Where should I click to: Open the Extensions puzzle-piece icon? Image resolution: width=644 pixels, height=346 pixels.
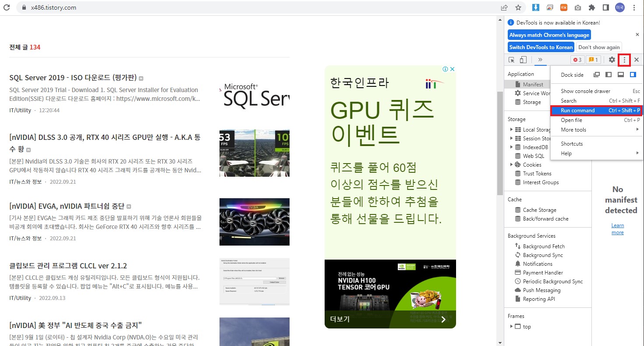pos(592,7)
